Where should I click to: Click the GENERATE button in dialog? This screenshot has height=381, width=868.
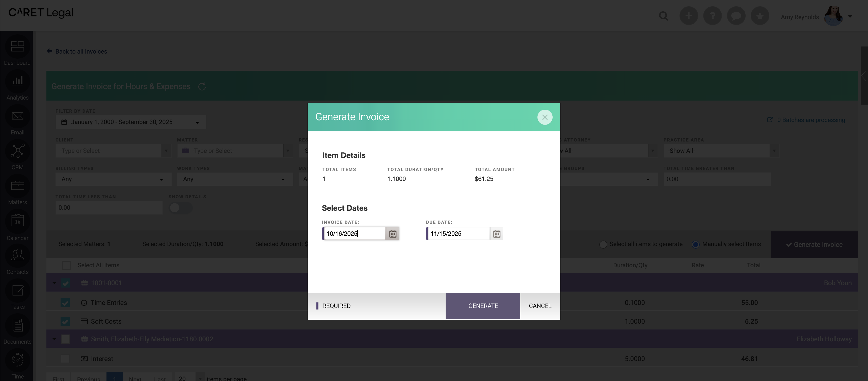[483, 306]
